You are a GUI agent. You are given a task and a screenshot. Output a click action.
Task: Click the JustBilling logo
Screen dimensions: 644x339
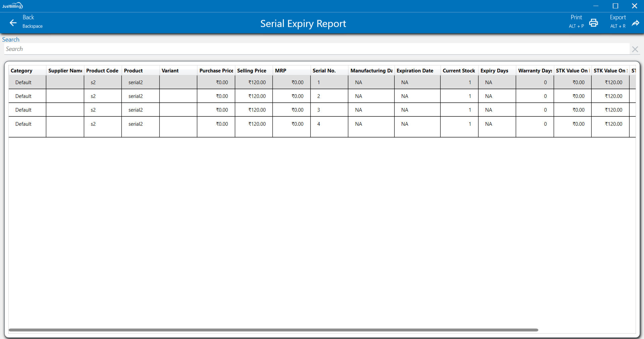click(x=12, y=6)
